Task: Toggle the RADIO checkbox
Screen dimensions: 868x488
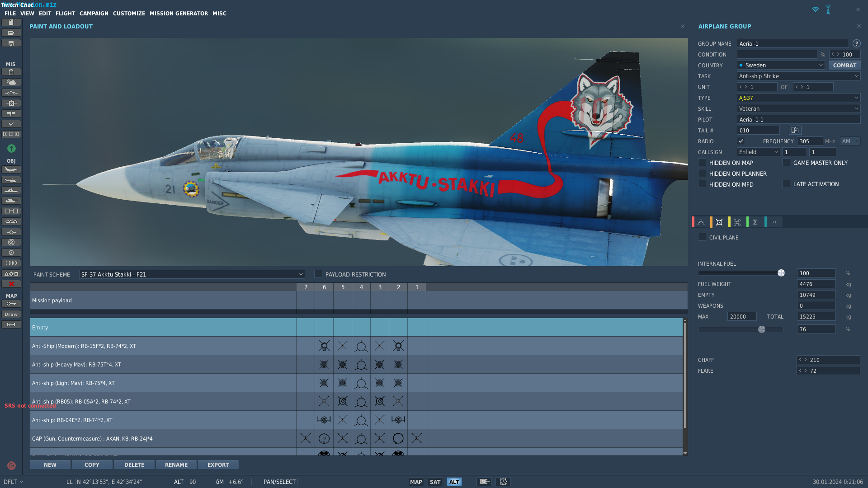Action: 741,141
